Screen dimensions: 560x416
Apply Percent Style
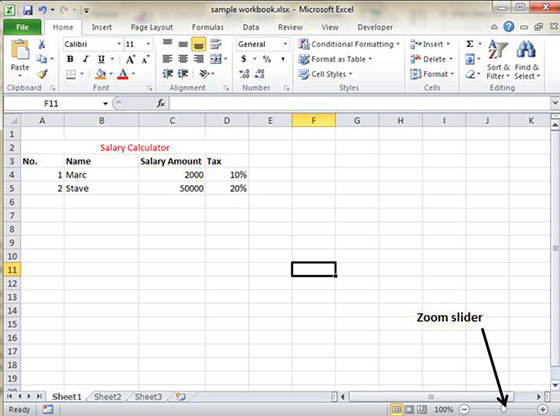pyautogui.click(x=267, y=59)
